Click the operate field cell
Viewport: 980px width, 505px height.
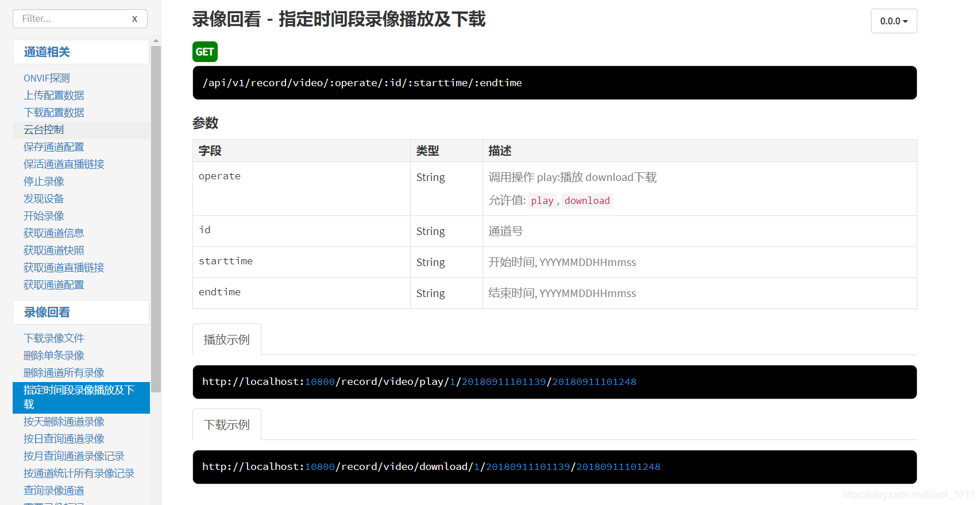[302, 189]
